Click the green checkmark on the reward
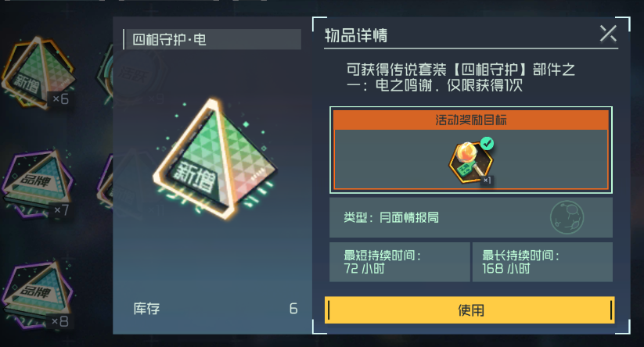This screenshot has width=644, height=347. [x=487, y=144]
